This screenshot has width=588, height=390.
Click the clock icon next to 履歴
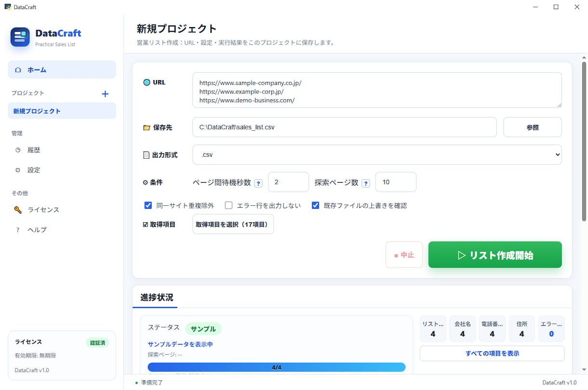click(18, 150)
